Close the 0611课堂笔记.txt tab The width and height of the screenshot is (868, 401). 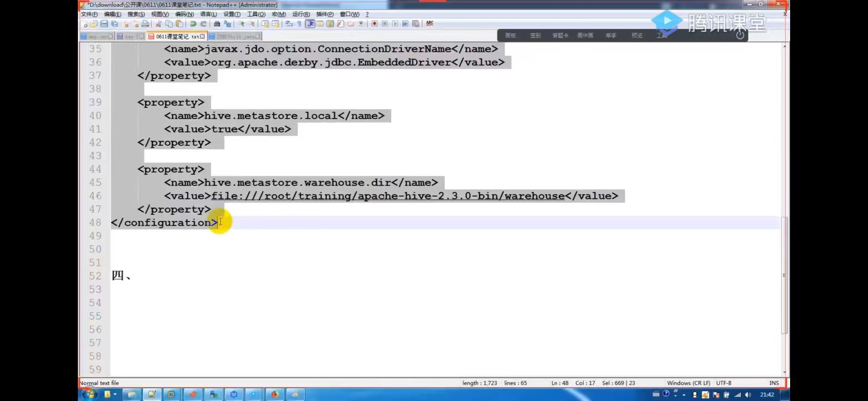coord(203,37)
